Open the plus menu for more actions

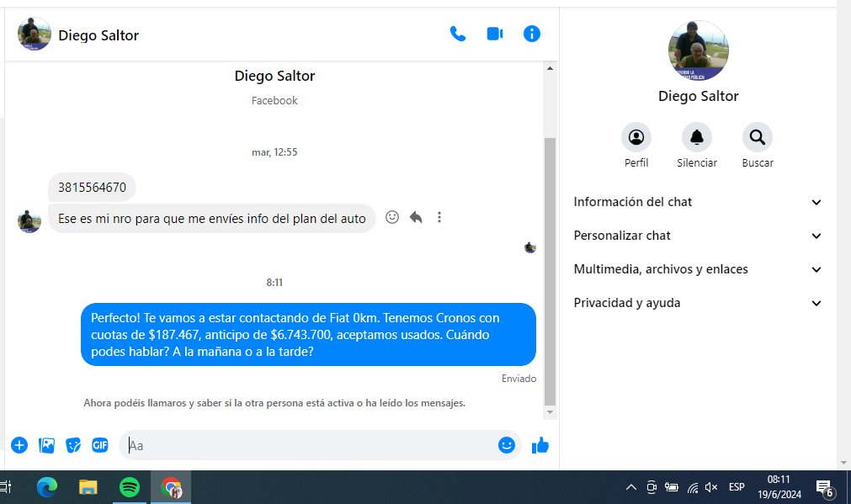(x=19, y=445)
